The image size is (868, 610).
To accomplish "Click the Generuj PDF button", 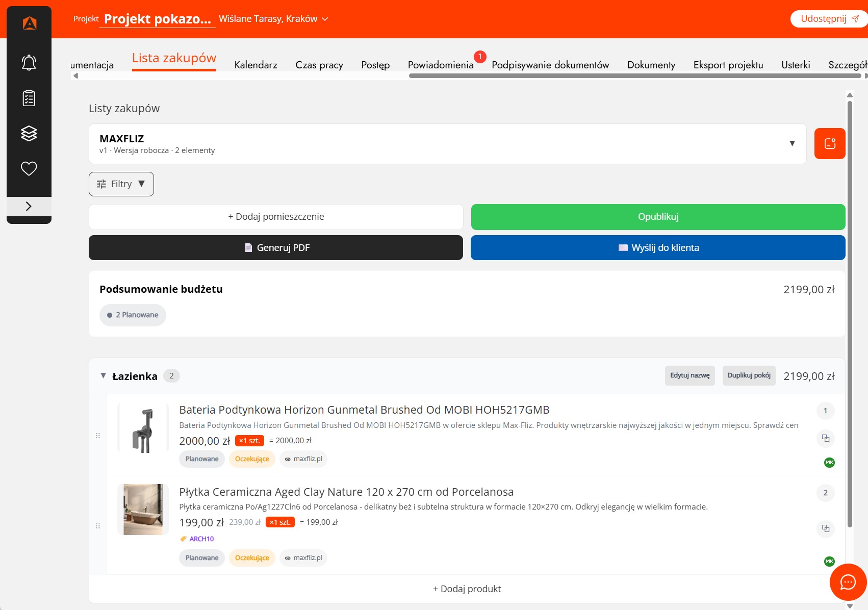I will [276, 247].
